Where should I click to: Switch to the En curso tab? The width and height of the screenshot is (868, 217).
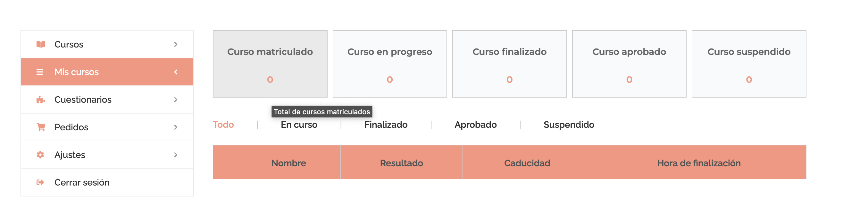pos(299,125)
